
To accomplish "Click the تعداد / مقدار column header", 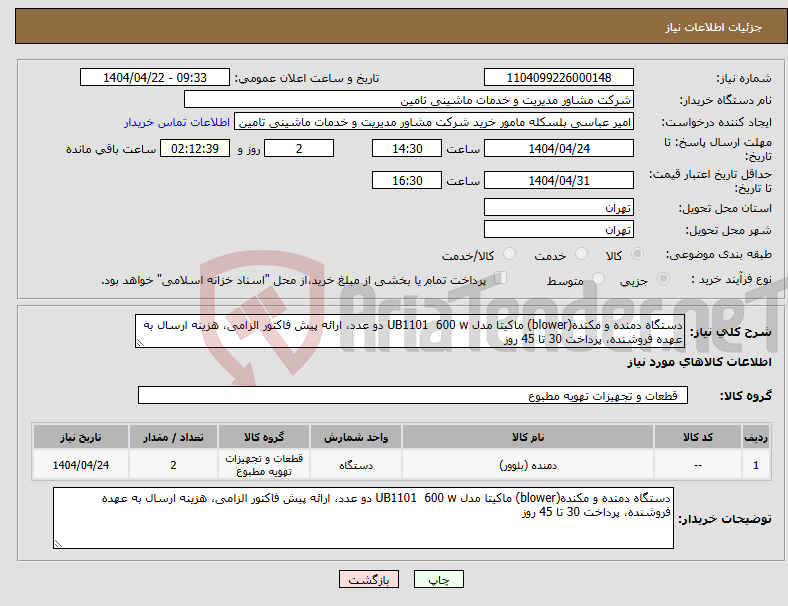I will click(x=173, y=437).
